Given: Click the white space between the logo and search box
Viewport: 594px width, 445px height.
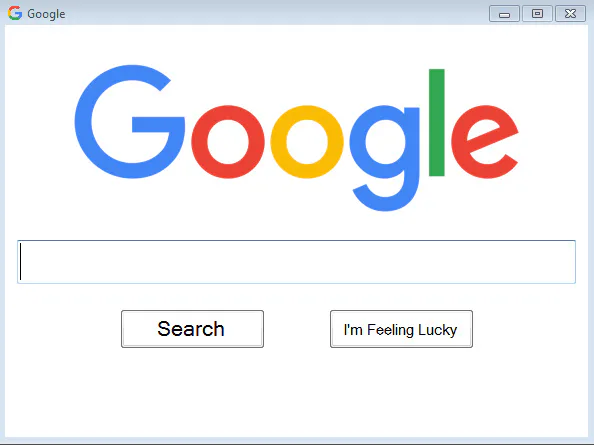Looking at the screenshot, I should (297, 226).
